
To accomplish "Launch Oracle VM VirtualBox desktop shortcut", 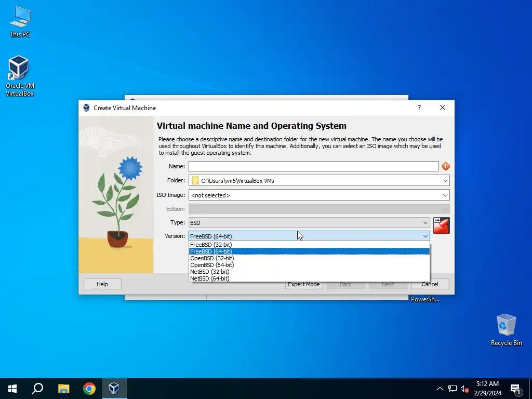I will (x=20, y=76).
